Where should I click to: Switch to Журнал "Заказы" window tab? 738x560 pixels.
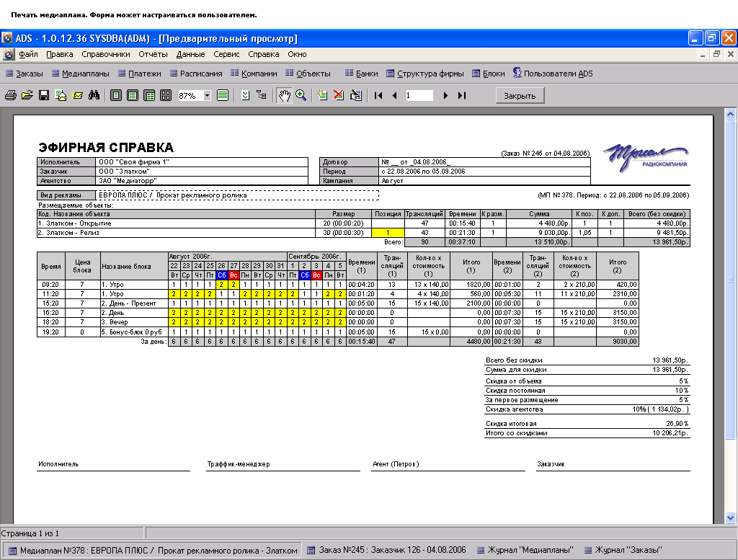623,550
